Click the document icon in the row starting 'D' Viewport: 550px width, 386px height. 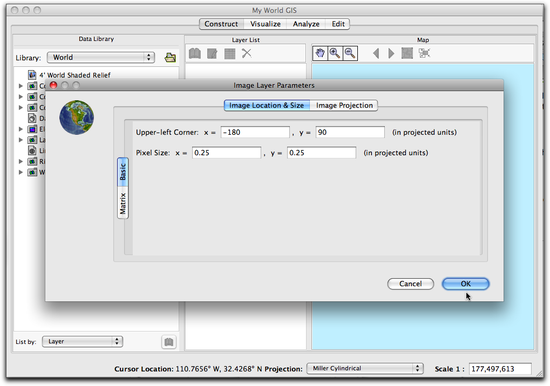[32, 118]
